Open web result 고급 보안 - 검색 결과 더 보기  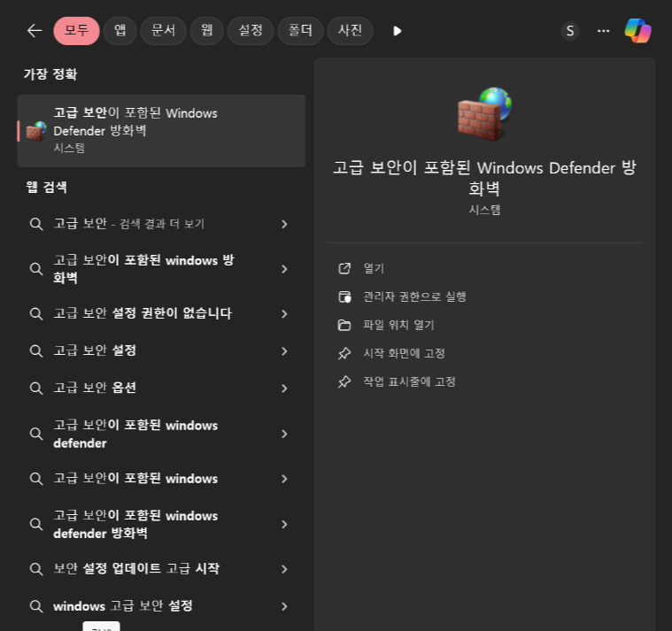click(161, 224)
